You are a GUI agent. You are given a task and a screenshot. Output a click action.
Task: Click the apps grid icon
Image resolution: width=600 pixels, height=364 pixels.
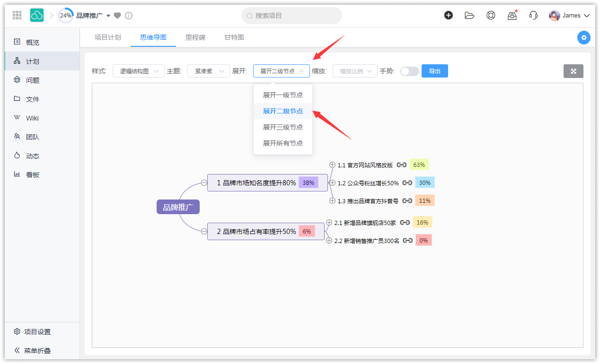[x=17, y=16]
